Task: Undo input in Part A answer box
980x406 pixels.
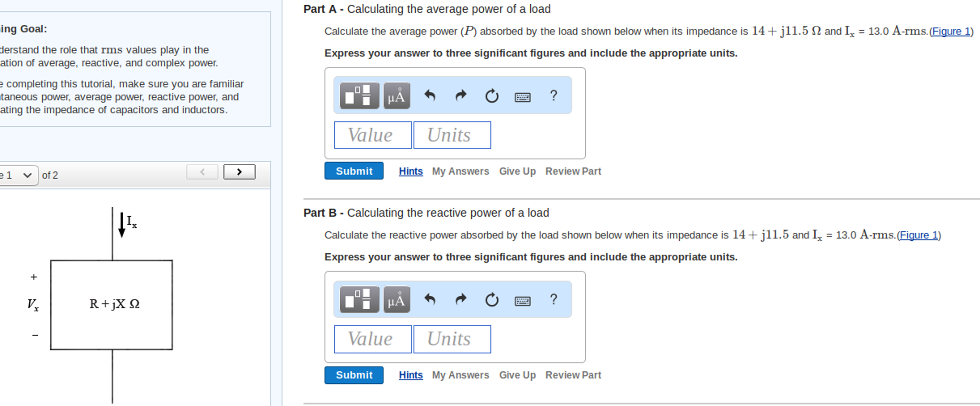Action: 430,95
